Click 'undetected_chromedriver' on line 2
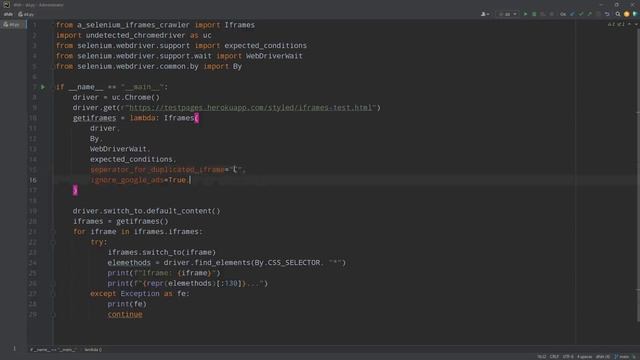640x360 pixels. [136, 35]
